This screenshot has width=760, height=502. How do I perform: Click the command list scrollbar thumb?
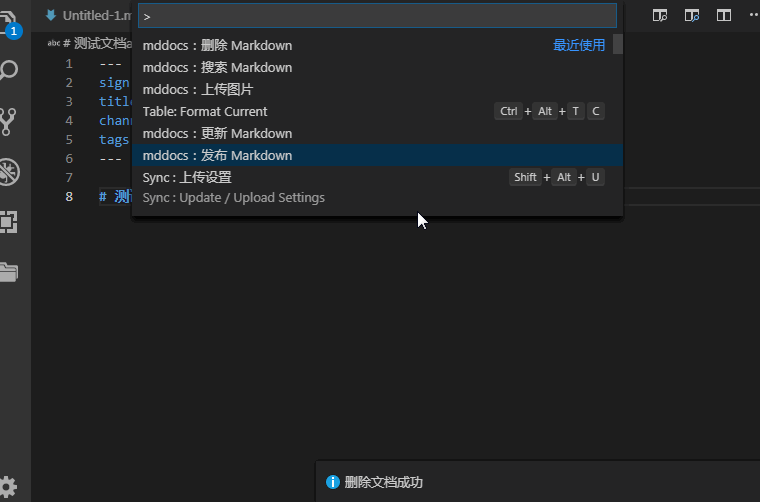618,44
